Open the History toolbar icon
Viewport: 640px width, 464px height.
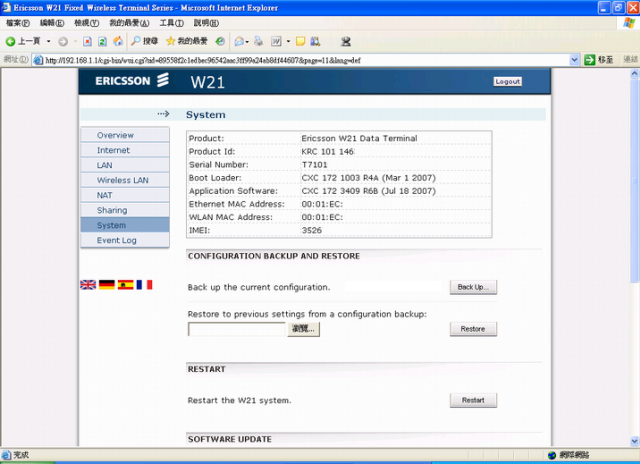tap(220, 41)
